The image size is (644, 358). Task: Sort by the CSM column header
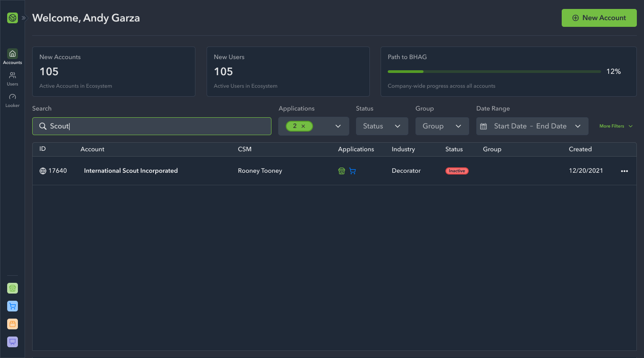coord(245,149)
